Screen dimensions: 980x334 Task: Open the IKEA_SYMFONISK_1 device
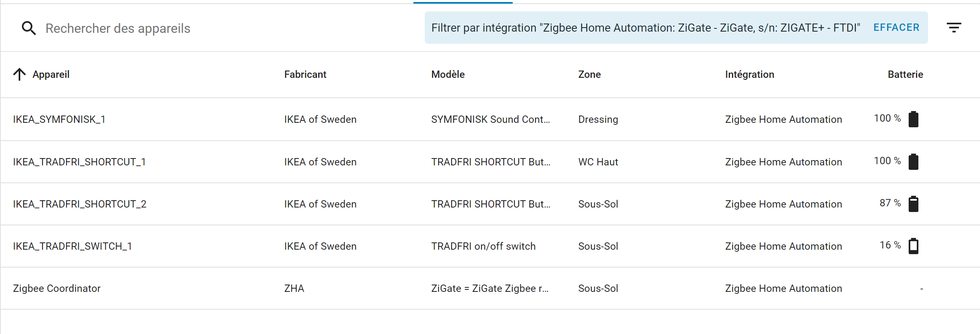(59, 119)
